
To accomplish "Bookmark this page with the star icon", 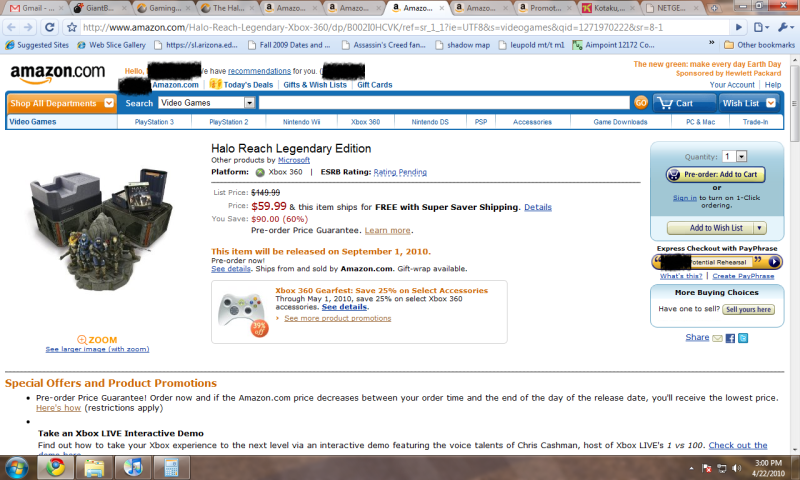I will tap(72, 27).
